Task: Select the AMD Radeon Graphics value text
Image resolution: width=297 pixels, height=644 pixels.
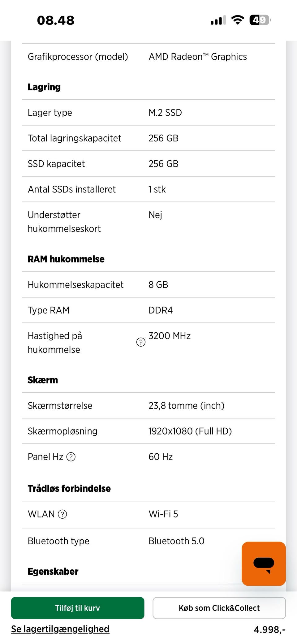Action: pos(198,57)
